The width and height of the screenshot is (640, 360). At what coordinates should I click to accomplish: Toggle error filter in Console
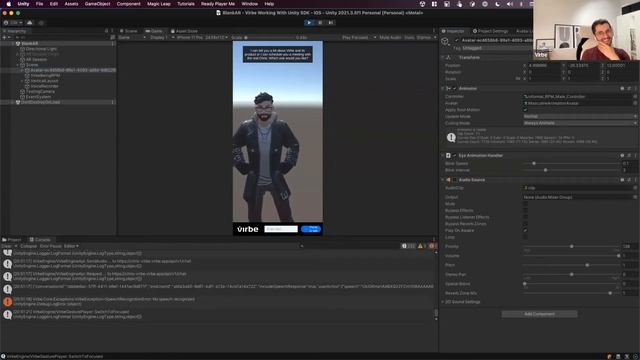(432, 246)
